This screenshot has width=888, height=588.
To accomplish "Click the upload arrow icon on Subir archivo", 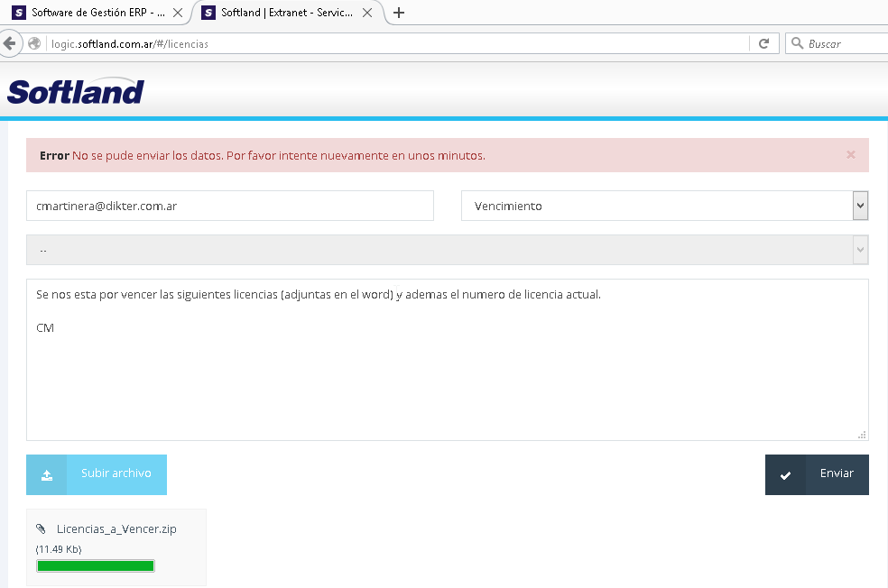I will [x=47, y=475].
